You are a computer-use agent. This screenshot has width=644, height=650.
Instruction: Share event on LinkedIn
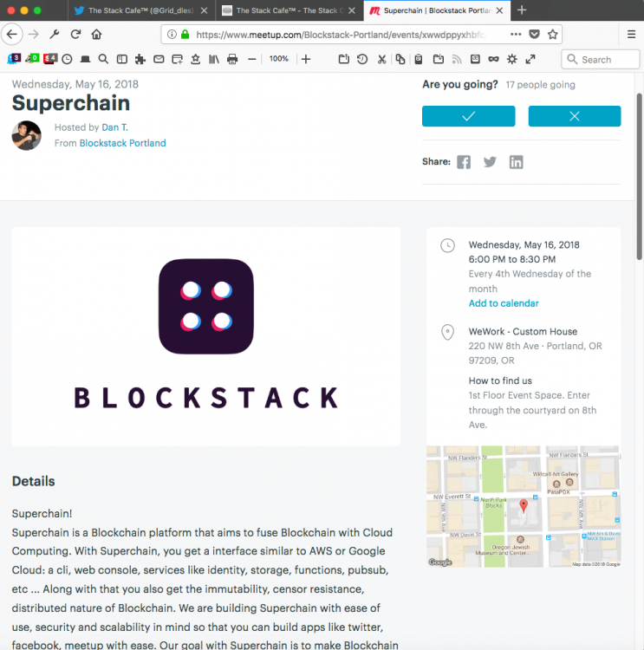point(517,162)
